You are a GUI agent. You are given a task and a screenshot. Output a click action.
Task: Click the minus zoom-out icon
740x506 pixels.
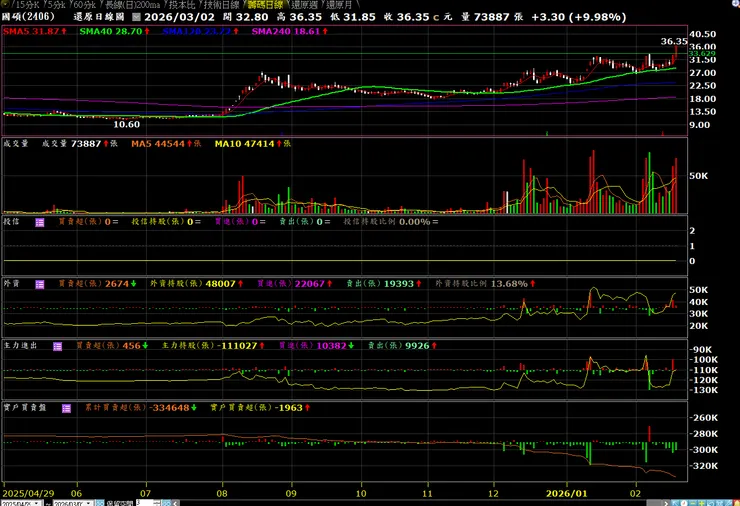click(x=693, y=503)
